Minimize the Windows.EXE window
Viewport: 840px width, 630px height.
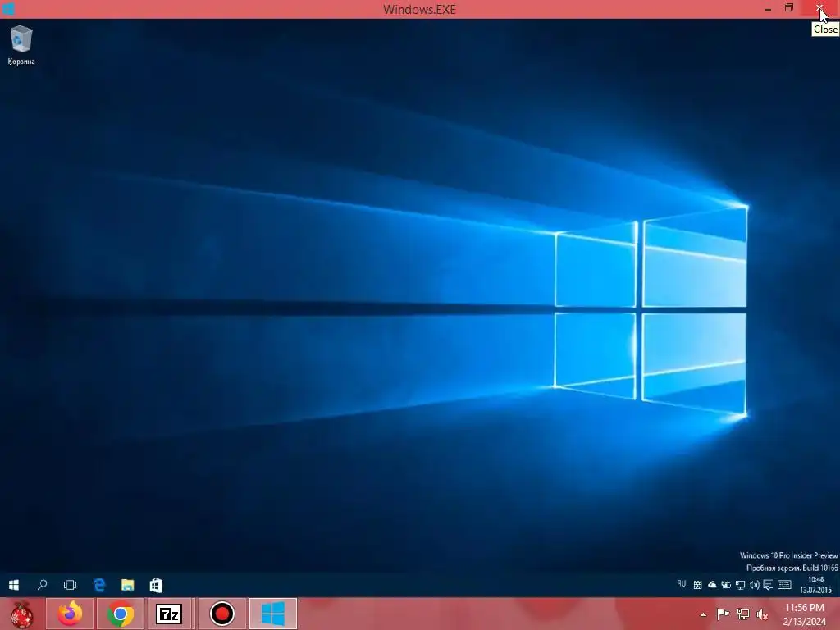768,8
